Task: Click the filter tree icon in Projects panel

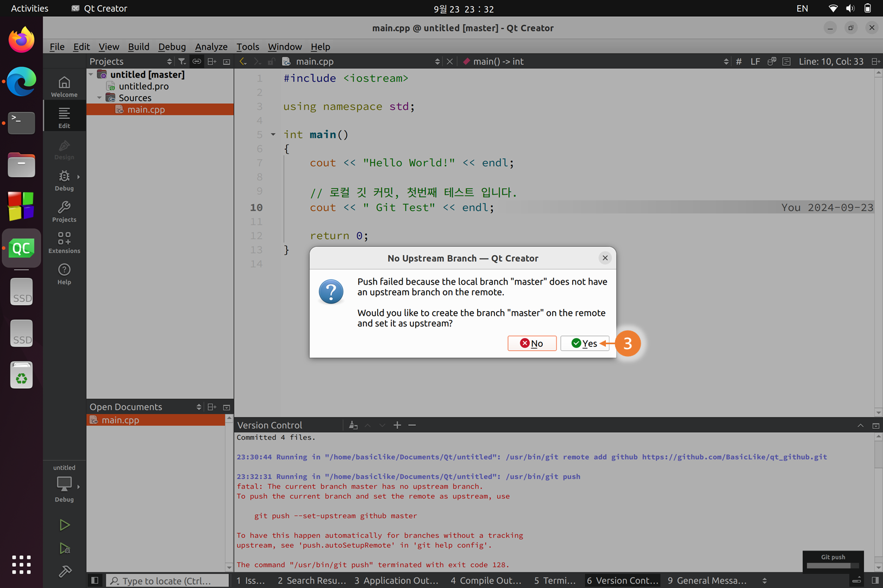Action: (x=182, y=61)
